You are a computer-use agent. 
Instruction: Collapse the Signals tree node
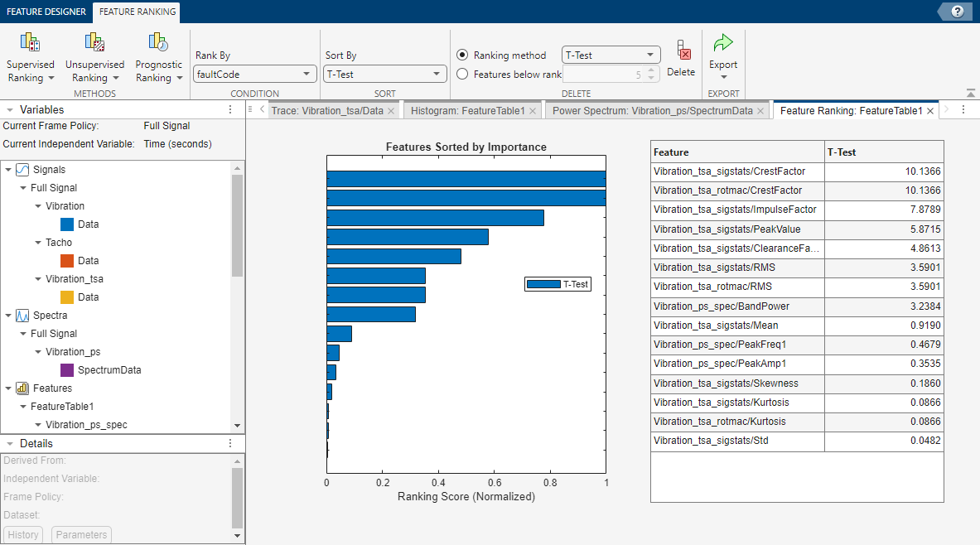[x=8, y=170]
